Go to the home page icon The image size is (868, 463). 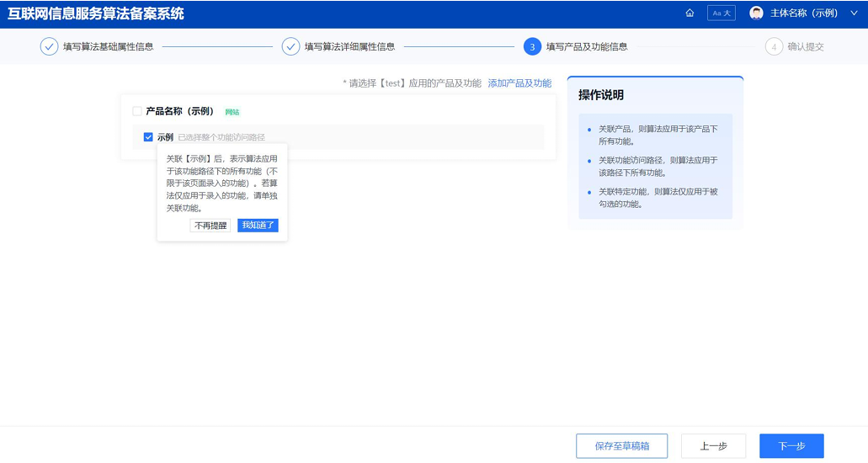point(690,13)
